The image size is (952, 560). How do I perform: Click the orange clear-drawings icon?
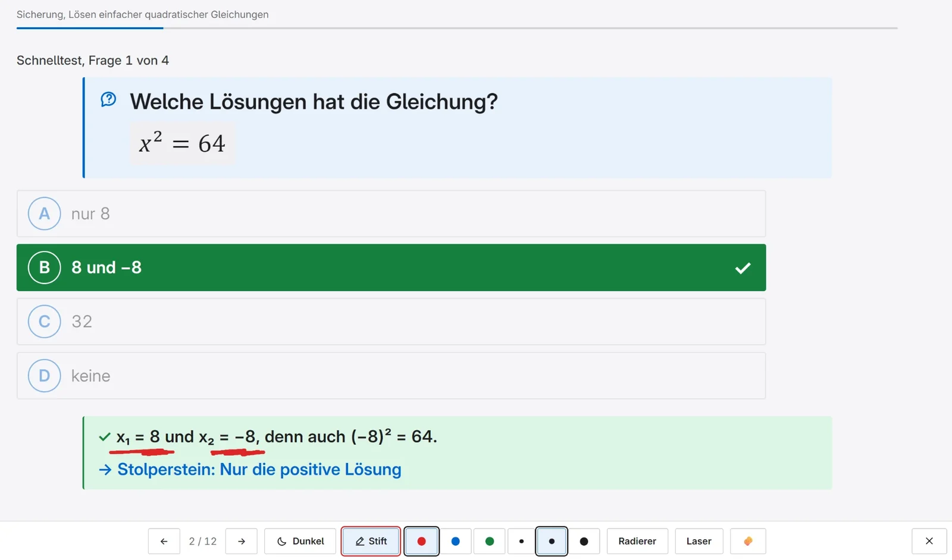coord(748,541)
